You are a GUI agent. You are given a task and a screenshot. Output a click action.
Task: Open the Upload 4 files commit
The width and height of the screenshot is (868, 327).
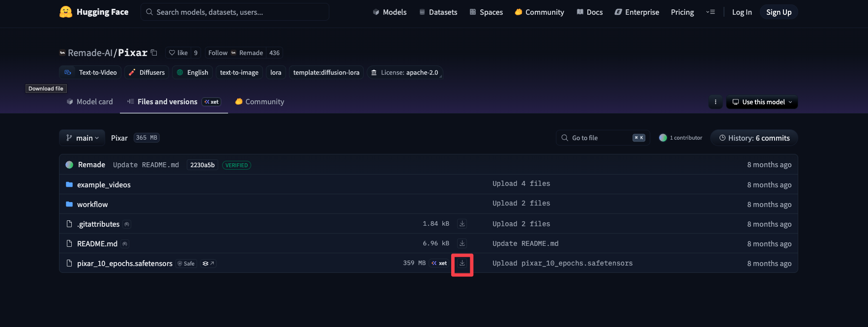(x=521, y=183)
